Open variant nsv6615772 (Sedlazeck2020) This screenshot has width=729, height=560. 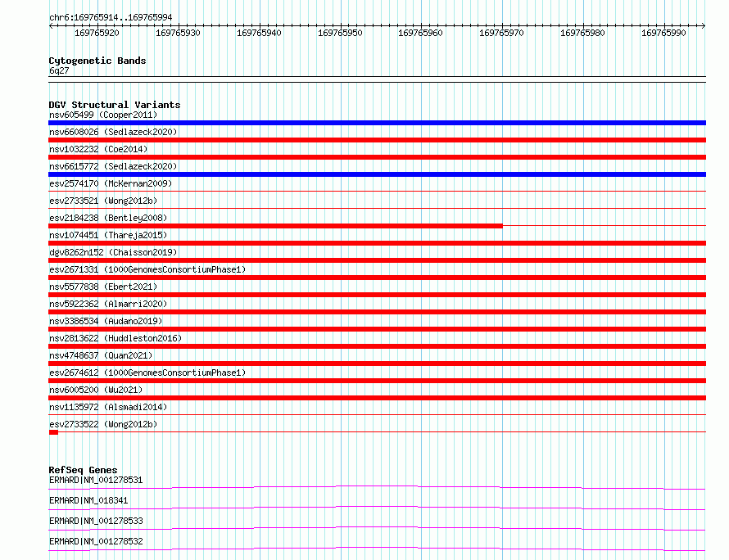pyautogui.click(x=113, y=166)
